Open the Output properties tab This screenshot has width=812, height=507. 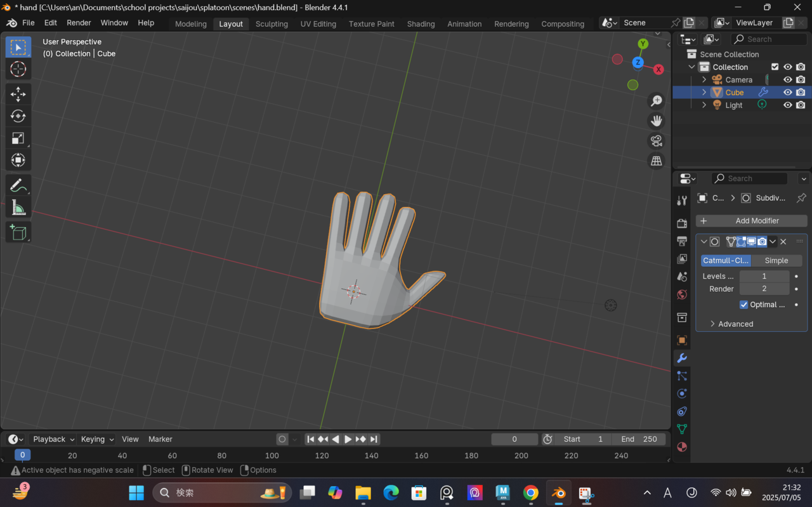682,241
